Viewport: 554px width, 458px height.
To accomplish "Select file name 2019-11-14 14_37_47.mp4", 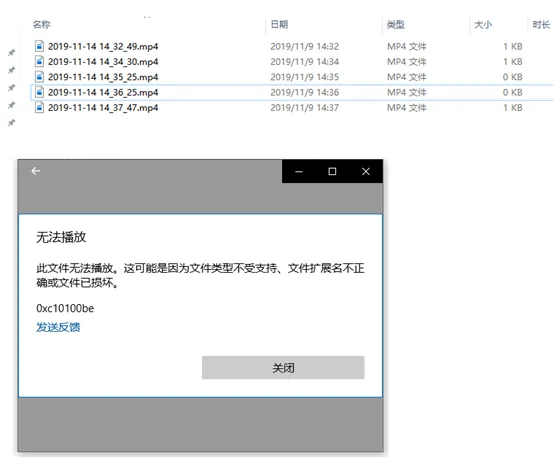I will click(103, 107).
